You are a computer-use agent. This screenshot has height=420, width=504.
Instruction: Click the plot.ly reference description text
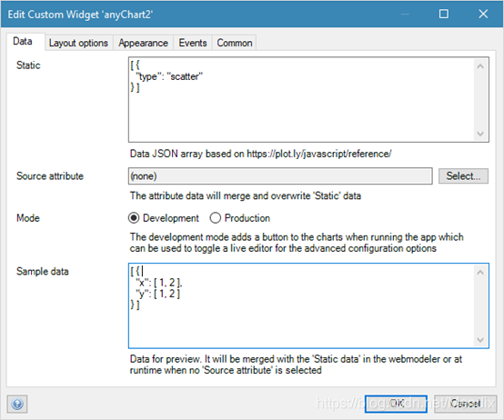260,154
